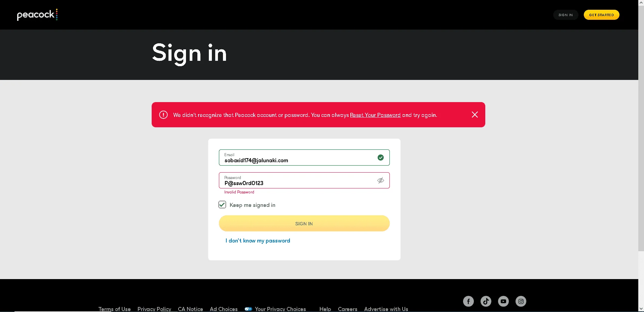
Task: Focus the Email input field
Action: (304, 158)
